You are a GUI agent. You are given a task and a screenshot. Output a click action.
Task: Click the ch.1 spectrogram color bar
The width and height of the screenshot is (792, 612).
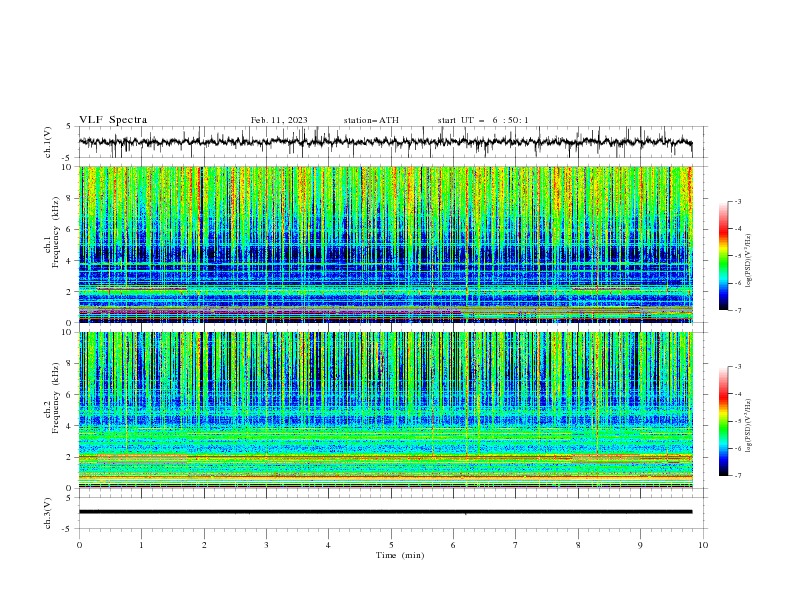coord(723,256)
